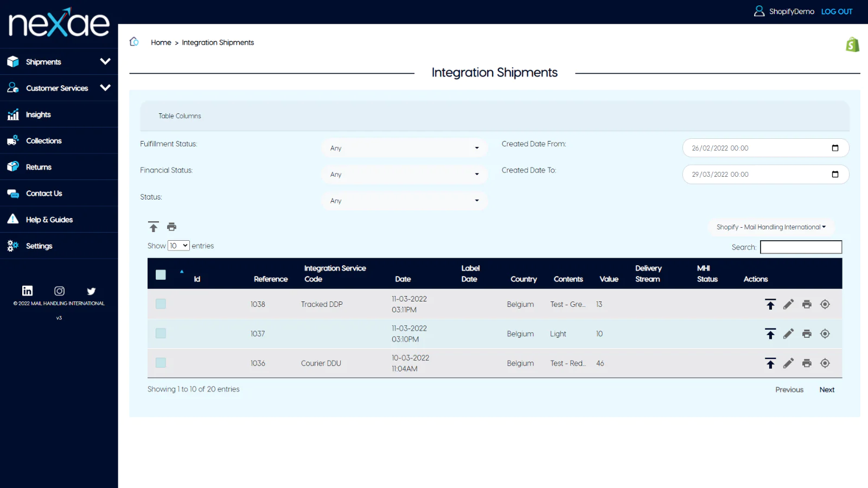Image resolution: width=868 pixels, height=488 pixels.
Task: Sort the table by the Reference column
Action: [x=271, y=279]
